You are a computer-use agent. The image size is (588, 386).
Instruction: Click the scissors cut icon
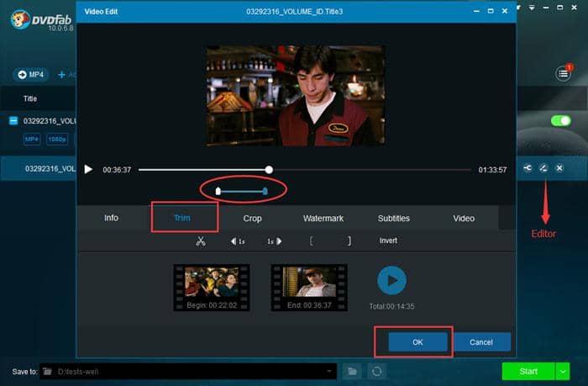click(x=201, y=241)
